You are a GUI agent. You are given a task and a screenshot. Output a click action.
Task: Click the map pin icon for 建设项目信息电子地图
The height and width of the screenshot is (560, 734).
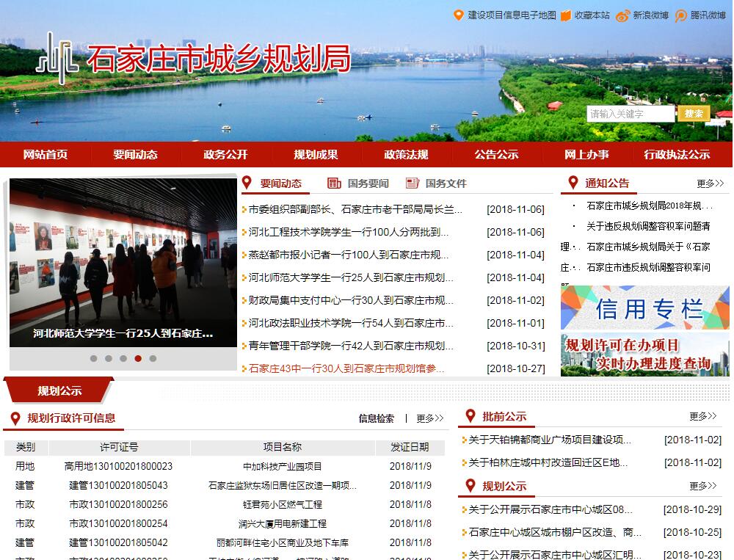click(x=459, y=15)
